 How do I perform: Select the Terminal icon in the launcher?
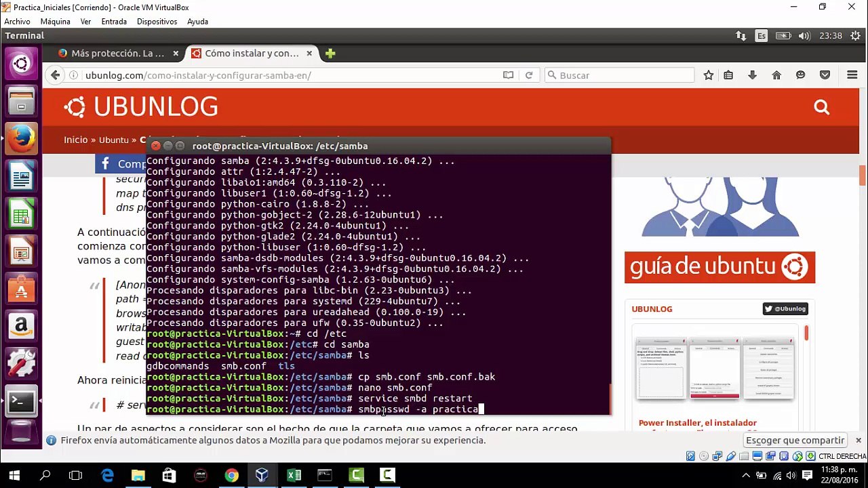(x=21, y=402)
